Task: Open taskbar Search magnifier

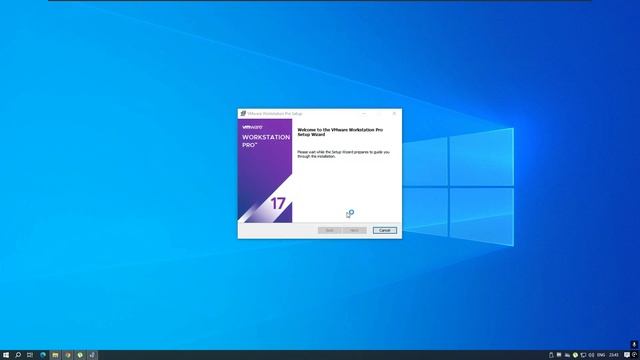Action: tap(18, 355)
